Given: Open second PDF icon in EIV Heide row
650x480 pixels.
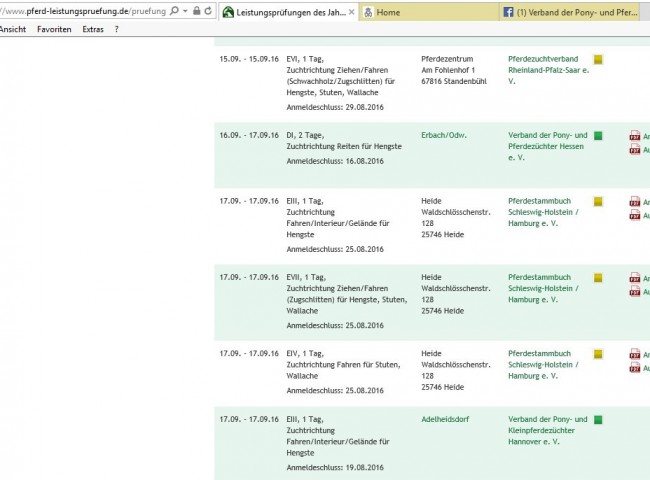Looking at the screenshot, I should 634,367.
